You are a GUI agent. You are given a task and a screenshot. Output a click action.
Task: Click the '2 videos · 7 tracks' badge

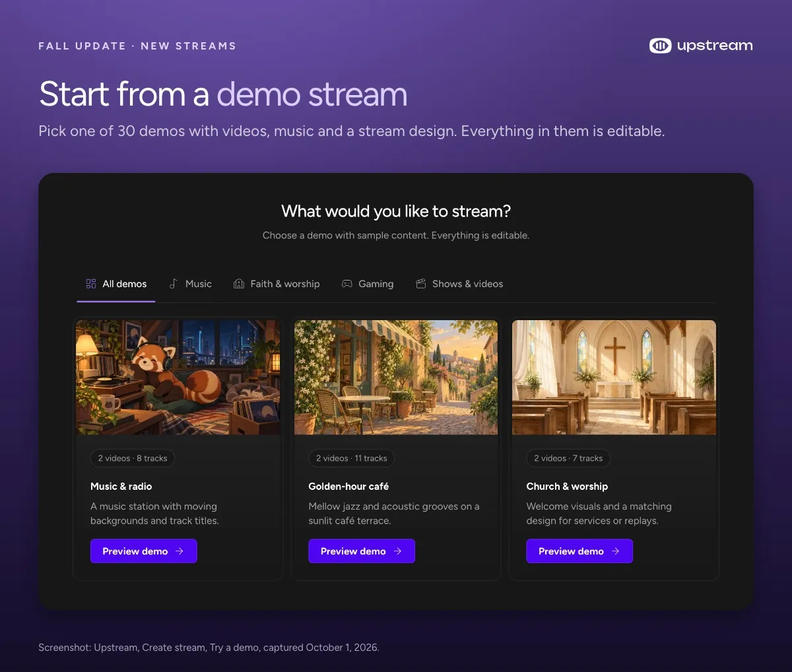568,458
